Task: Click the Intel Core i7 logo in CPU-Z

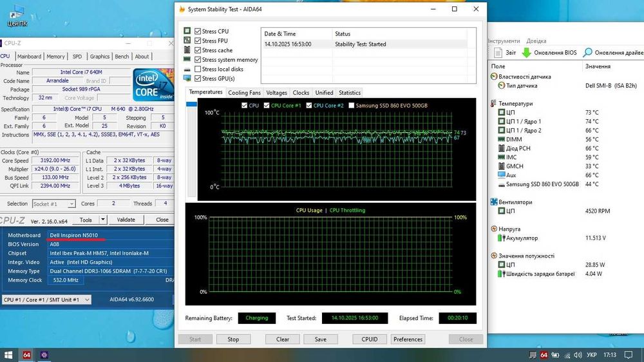Action: (x=153, y=85)
